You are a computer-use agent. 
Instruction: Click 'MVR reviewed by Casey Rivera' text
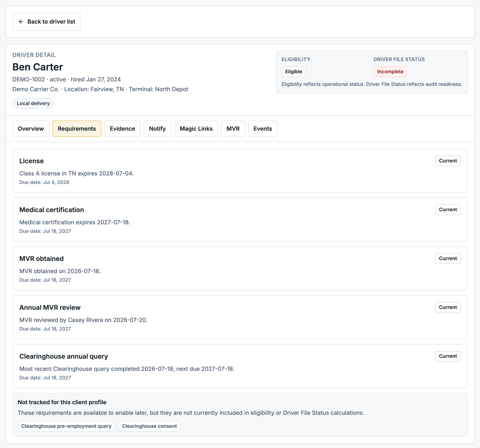pyautogui.click(x=61, y=320)
